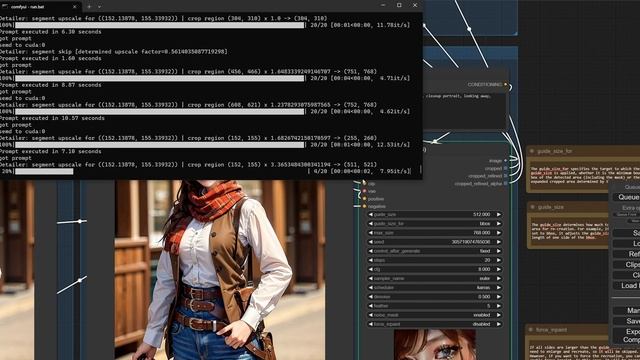
Task: Click the Refresh button in menu panel
Action: pos(627,254)
